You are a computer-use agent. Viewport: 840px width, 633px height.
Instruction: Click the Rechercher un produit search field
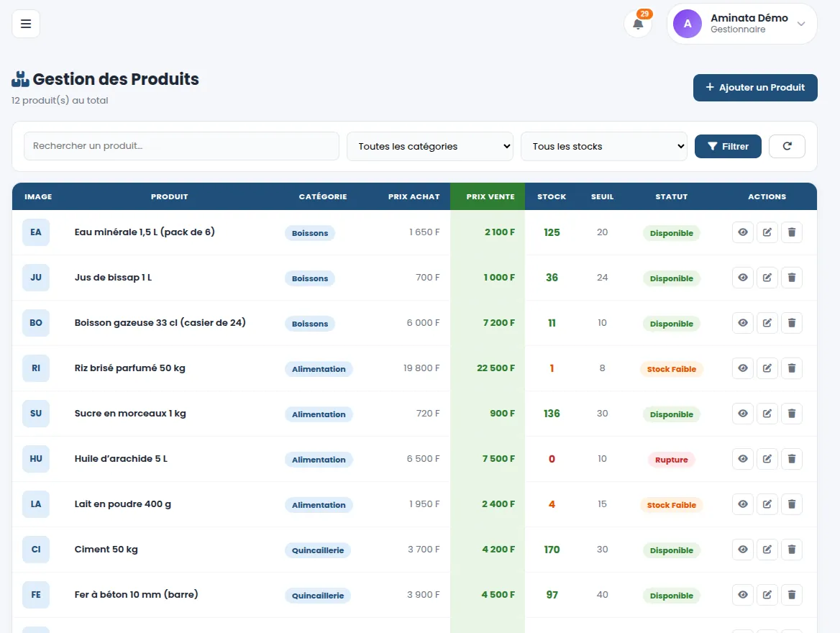tap(182, 146)
